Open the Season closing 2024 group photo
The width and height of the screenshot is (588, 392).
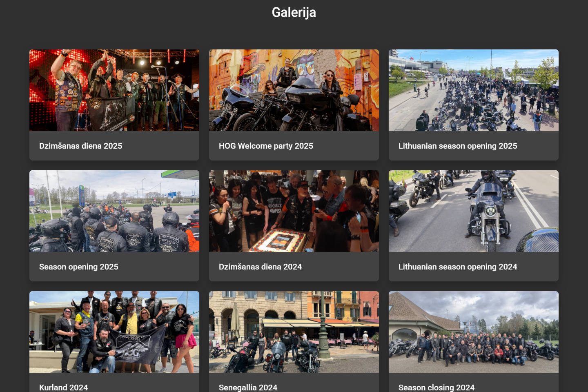click(474, 332)
